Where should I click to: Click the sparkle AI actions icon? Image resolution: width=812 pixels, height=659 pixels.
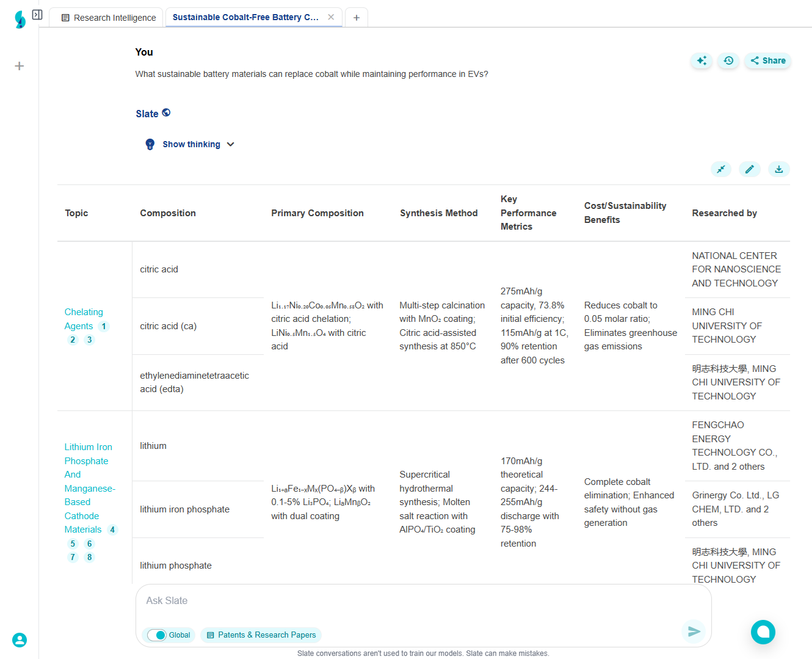click(701, 60)
